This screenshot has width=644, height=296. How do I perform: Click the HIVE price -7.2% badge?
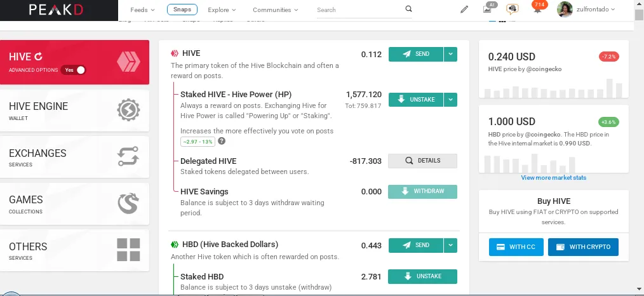(x=608, y=57)
